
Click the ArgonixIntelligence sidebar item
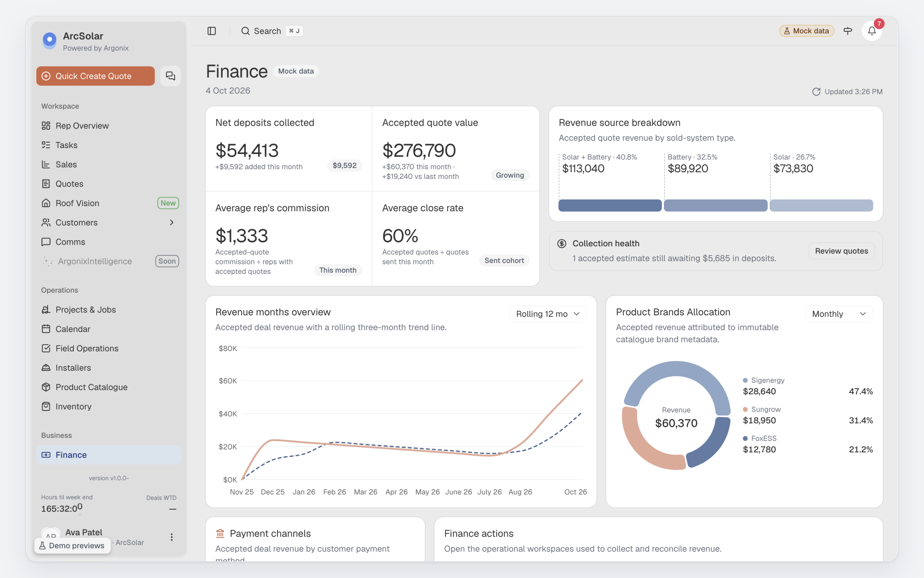(109, 261)
